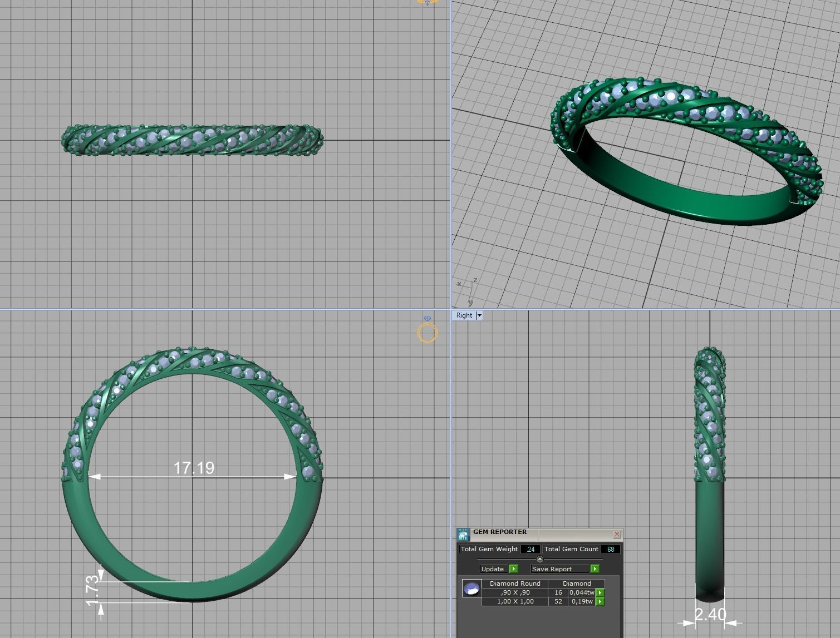Click the Diamond material header cell

pyautogui.click(x=577, y=583)
